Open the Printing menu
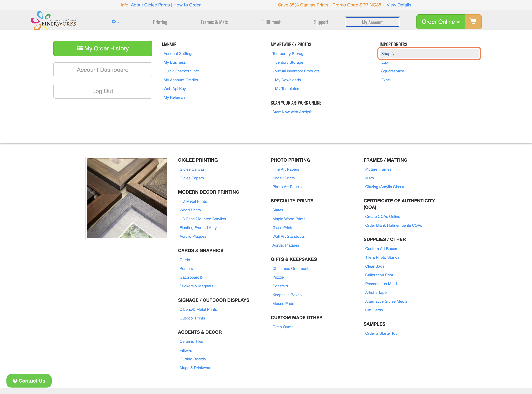Image resolution: width=532 pixels, height=394 pixels. (160, 22)
